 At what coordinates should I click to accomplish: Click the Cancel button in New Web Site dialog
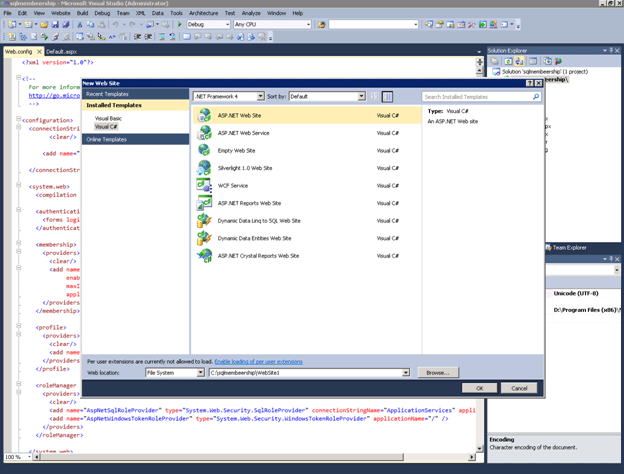coord(519,388)
